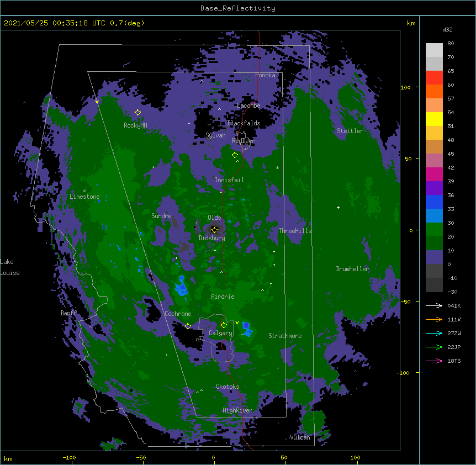Click the Sylvan label
Viewport: 476px width, 465px height.
[215, 135]
